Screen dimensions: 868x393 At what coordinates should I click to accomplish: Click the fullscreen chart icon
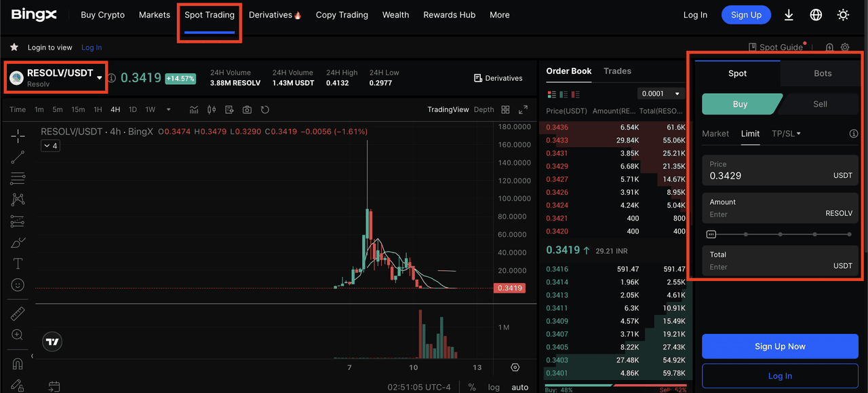523,109
